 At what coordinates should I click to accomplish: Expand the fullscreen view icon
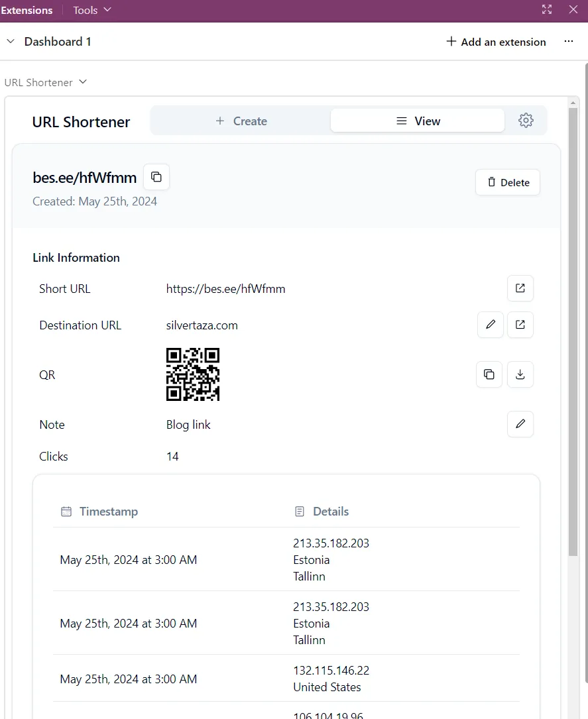(x=547, y=9)
